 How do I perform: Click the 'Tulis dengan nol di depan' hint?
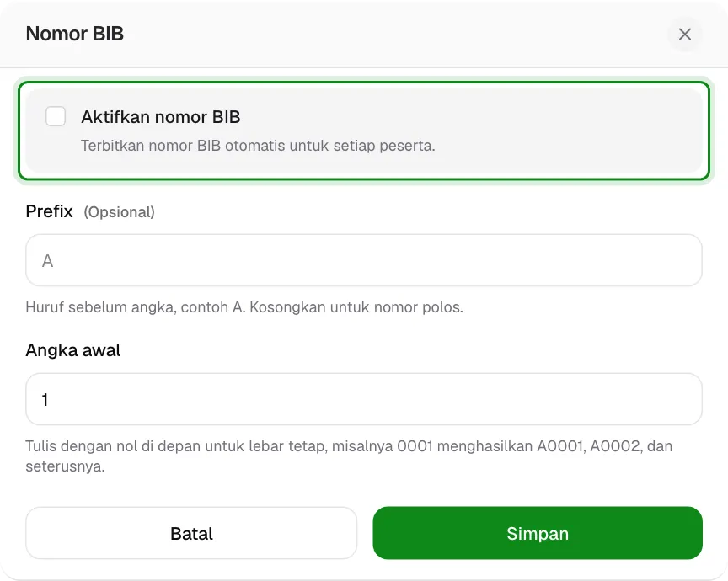click(x=349, y=456)
